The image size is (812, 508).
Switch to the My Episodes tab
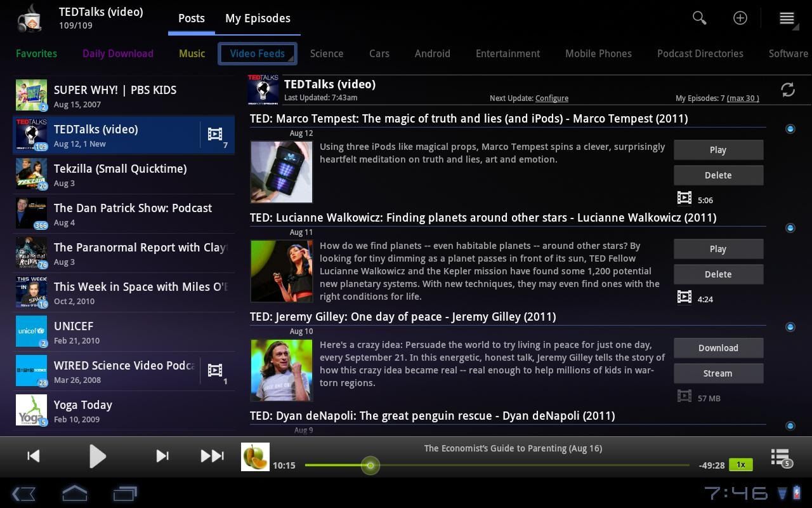(x=258, y=18)
